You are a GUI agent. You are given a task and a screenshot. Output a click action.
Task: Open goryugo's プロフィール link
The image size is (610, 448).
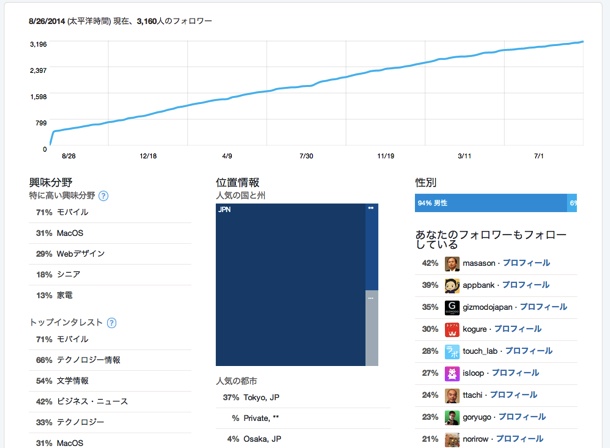(x=522, y=416)
